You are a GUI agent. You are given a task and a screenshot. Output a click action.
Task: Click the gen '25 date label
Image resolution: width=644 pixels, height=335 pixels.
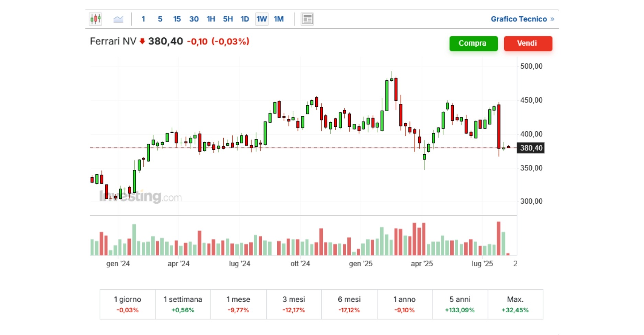(361, 264)
